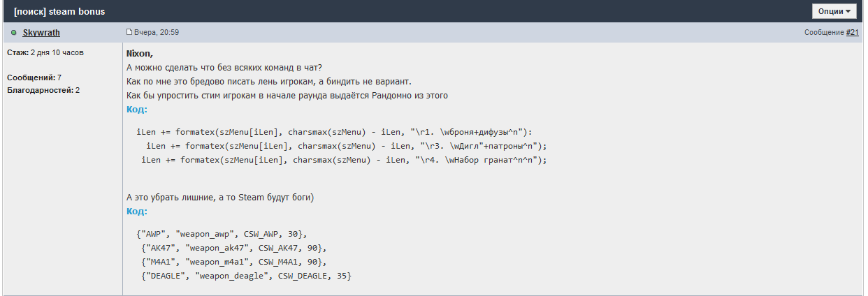Screen dimensions: 868x296
Task: Open the #21 message permalink
Action: coord(853,33)
